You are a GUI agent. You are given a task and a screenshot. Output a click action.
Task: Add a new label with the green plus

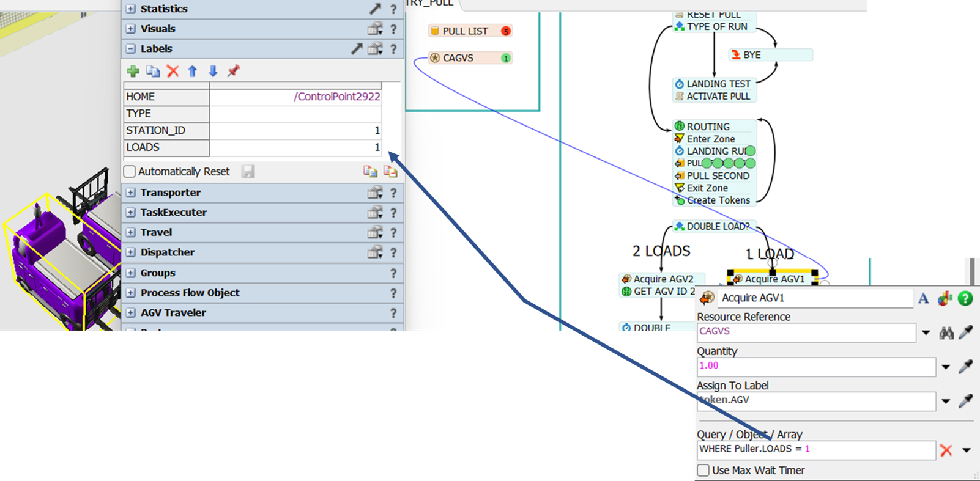133,72
